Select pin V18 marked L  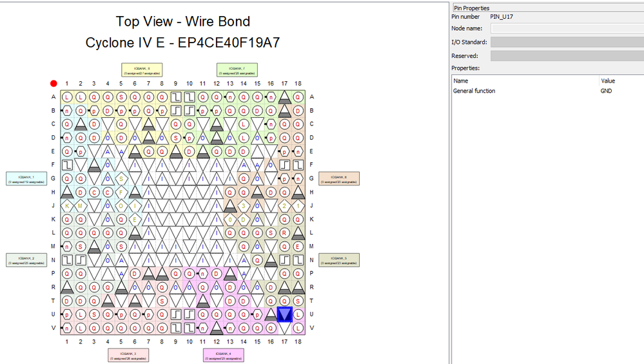pos(298,328)
